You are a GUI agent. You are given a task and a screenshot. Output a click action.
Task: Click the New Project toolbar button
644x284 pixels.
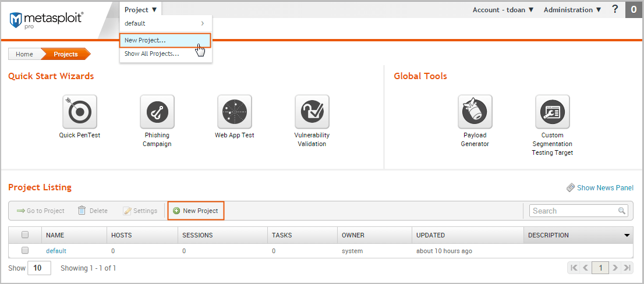point(196,211)
